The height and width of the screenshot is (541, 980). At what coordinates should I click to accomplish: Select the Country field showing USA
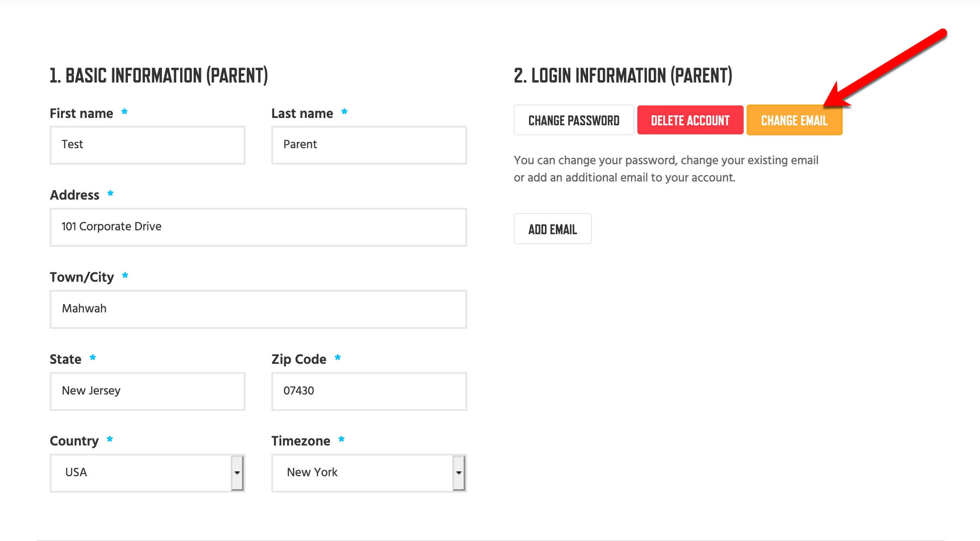tap(147, 473)
